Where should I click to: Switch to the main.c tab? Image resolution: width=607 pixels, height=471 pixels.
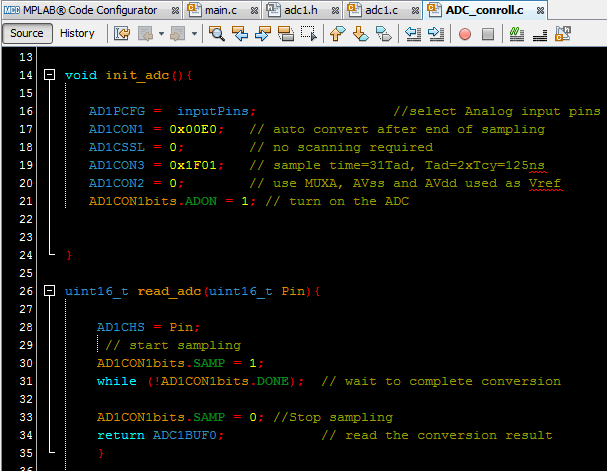221,10
